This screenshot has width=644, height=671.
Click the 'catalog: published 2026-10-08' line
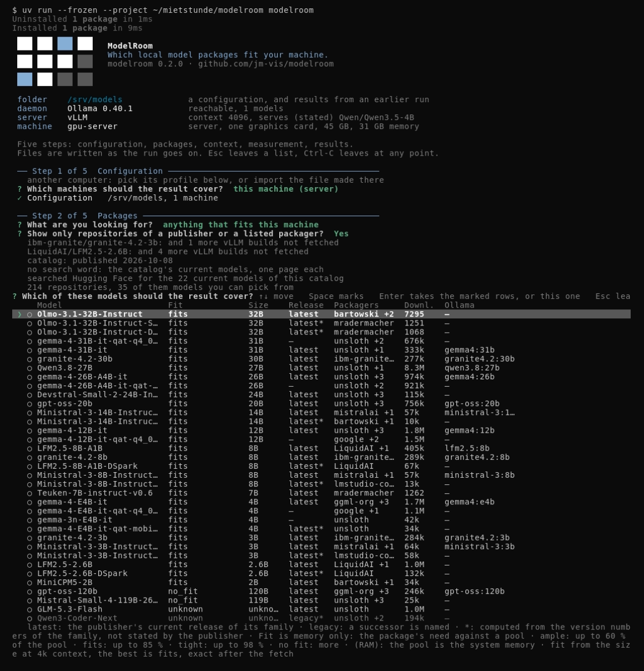pos(100,260)
